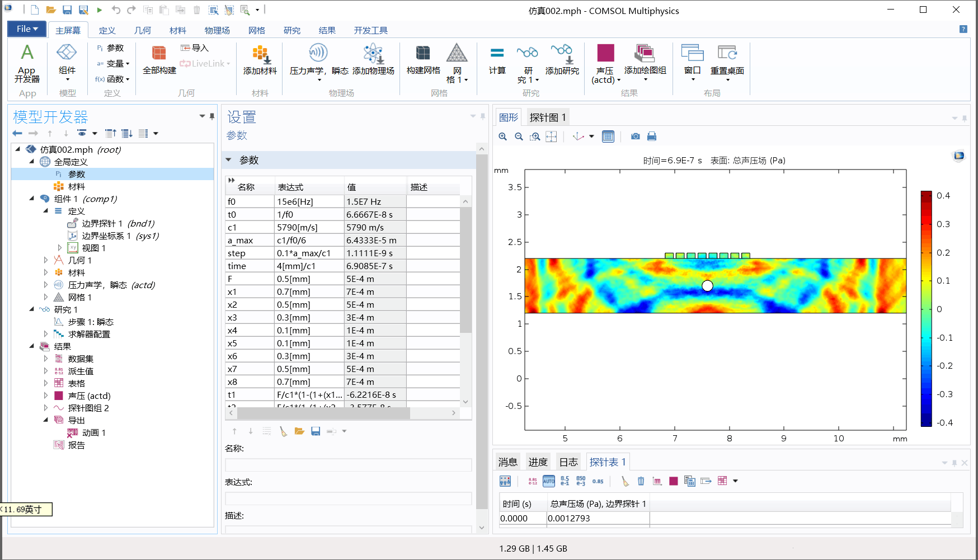
Task: Collapse the 参数 section in settings
Action: (x=229, y=160)
